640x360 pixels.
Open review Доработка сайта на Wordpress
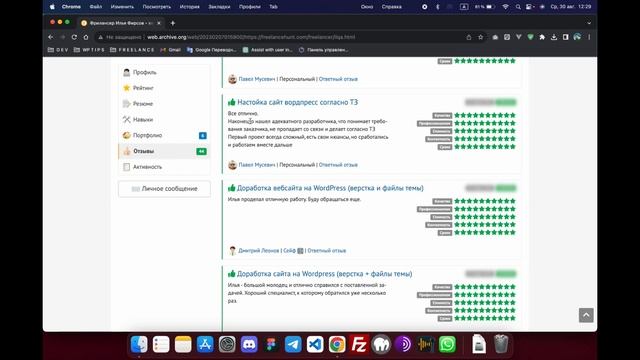click(324, 274)
